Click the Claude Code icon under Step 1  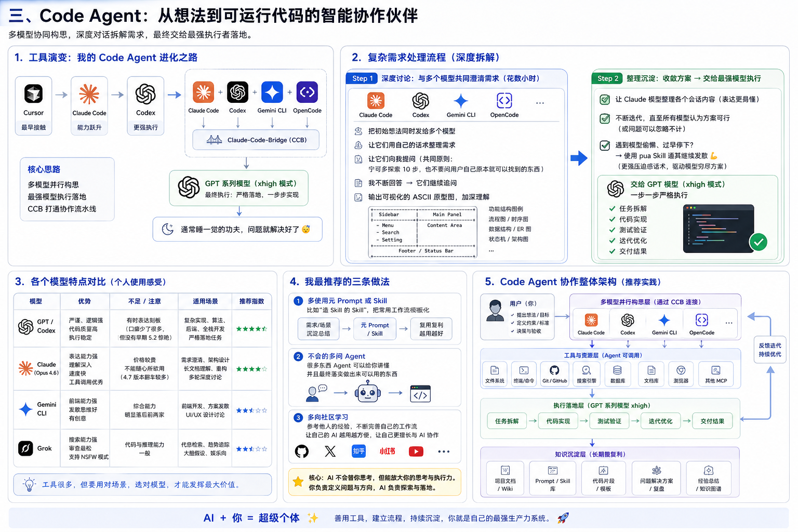point(376,100)
